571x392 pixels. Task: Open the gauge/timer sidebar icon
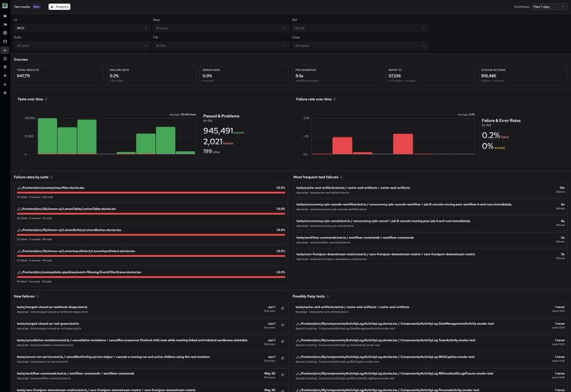pos(5,59)
